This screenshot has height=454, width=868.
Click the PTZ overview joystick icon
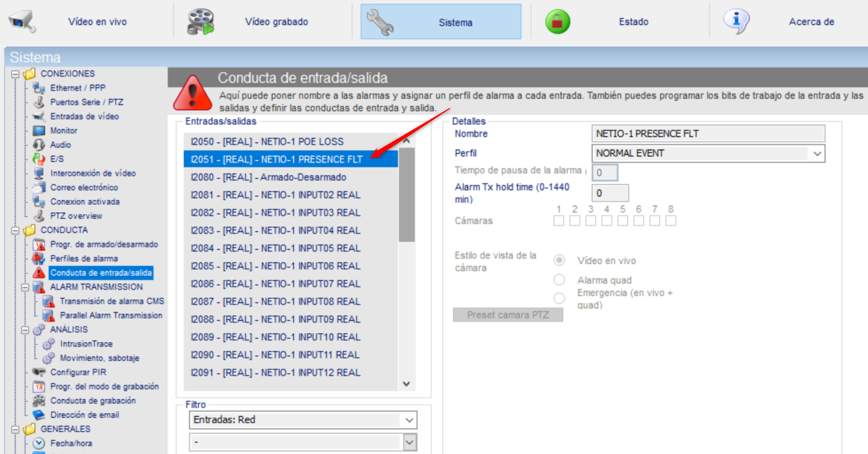click(x=39, y=216)
